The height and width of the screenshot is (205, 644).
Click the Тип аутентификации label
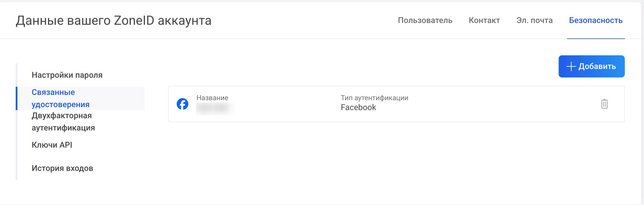374,98
